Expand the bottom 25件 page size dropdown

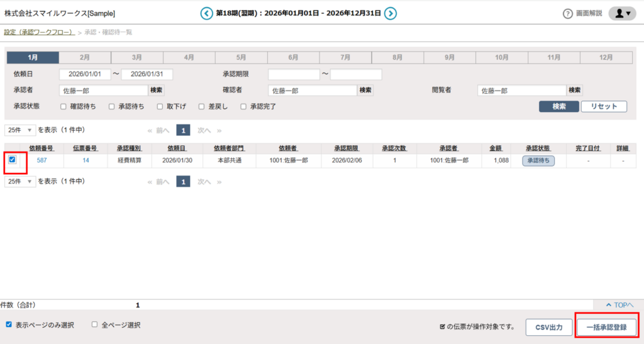[20, 181]
